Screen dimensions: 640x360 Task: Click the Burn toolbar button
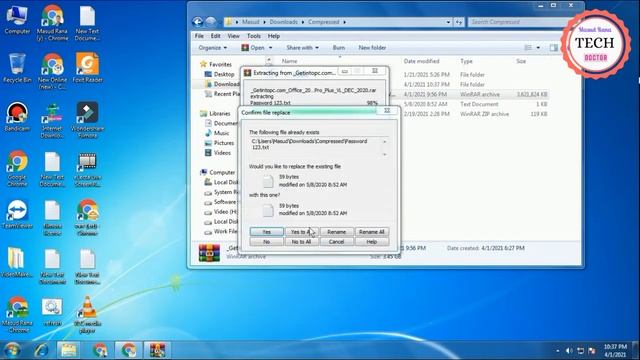pyautogui.click(x=339, y=48)
